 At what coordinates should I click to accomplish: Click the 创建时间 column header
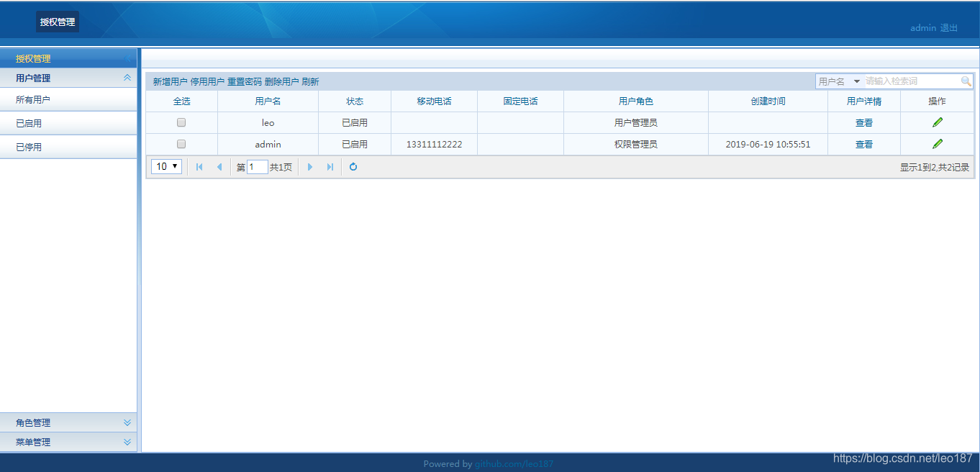pos(768,101)
